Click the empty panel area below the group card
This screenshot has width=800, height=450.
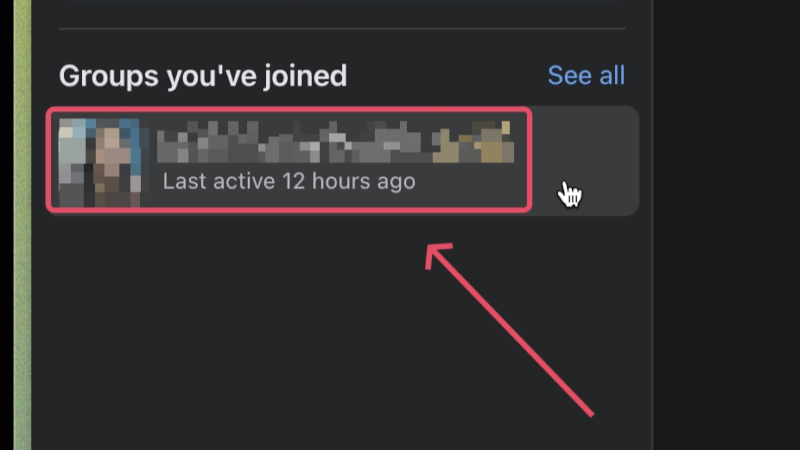(342, 332)
